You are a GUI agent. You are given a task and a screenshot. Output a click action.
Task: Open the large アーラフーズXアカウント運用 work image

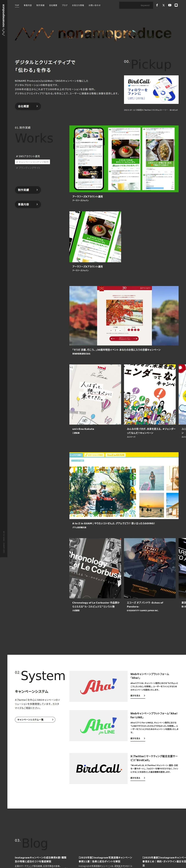[x=124, y=159]
